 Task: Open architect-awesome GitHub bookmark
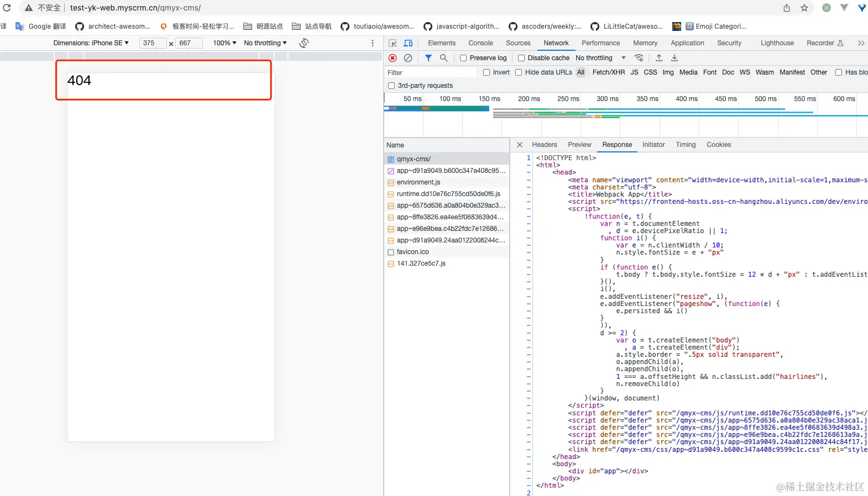pos(113,27)
